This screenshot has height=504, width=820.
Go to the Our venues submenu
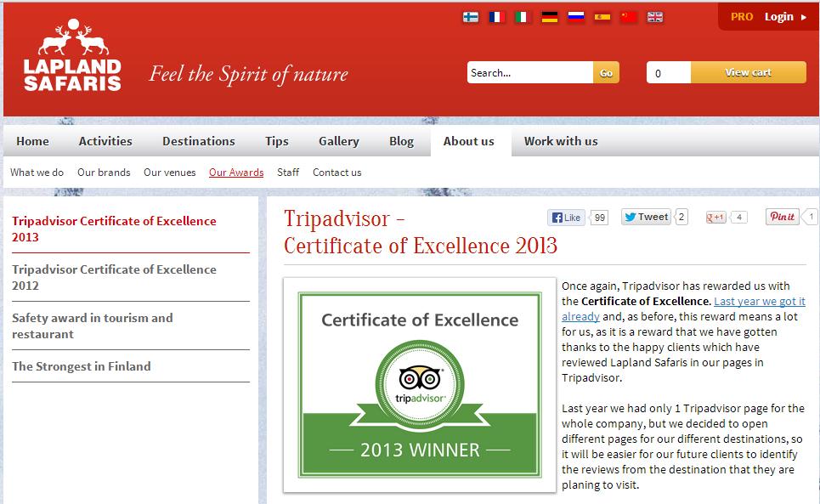(169, 172)
